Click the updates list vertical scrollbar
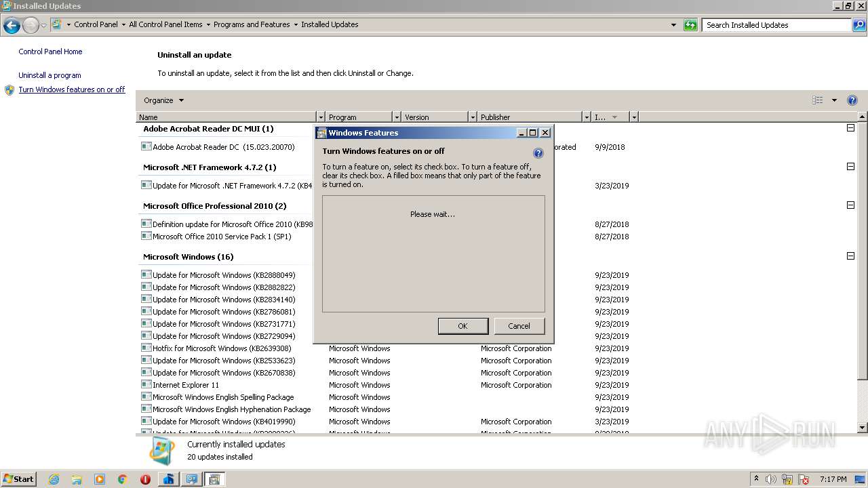 [863, 251]
